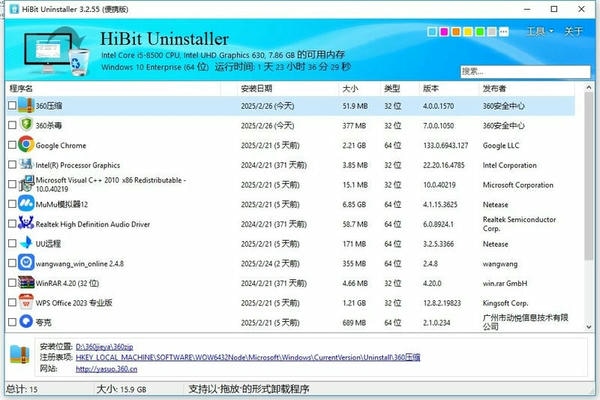Click the WinRAR 4.20 icon

click(26, 282)
